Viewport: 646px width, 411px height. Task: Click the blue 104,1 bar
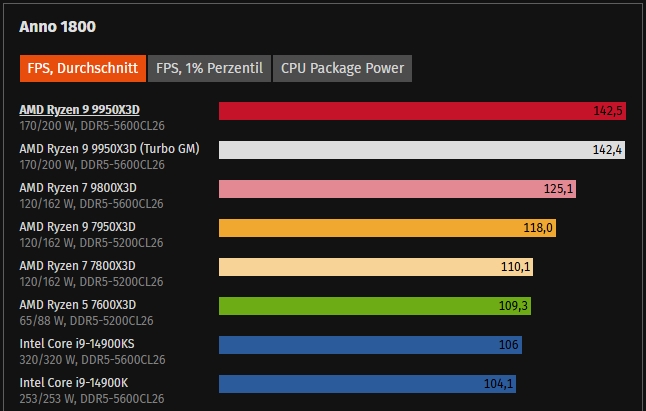click(x=367, y=384)
